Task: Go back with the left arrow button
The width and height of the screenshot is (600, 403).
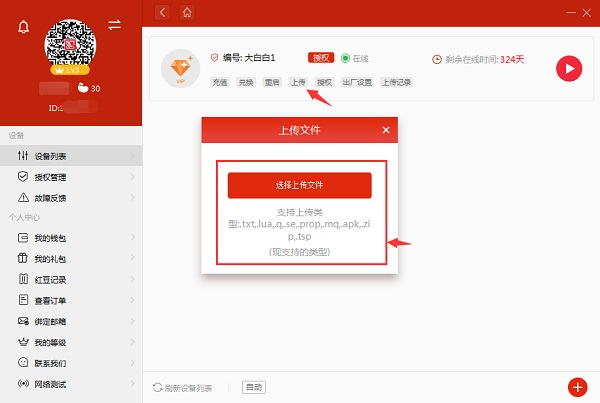Action: click(x=162, y=13)
